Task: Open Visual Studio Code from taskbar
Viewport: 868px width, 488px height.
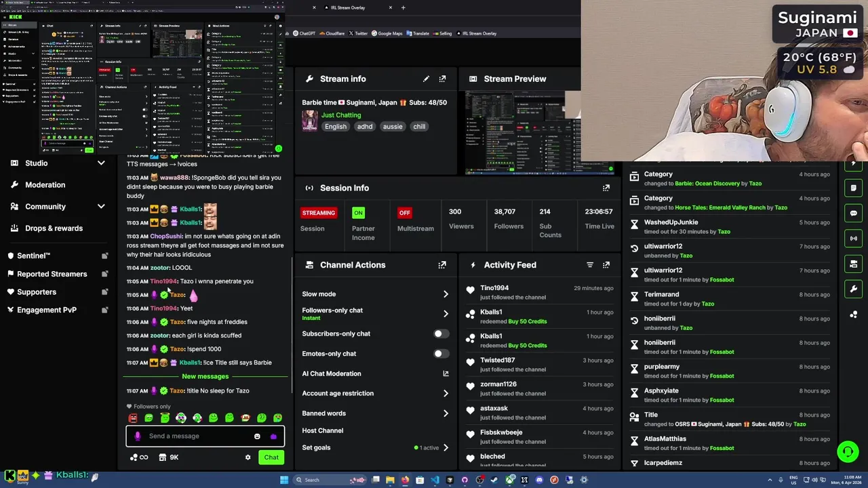Action: point(435,480)
